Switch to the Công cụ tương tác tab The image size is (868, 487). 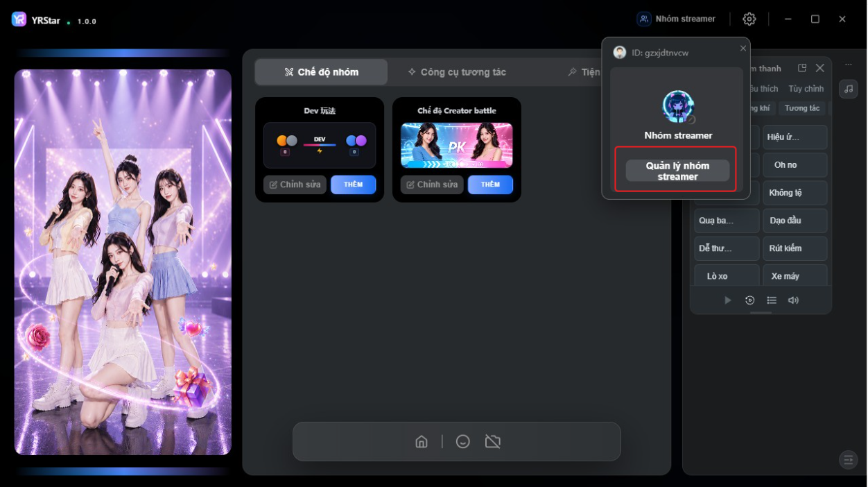tap(457, 72)
